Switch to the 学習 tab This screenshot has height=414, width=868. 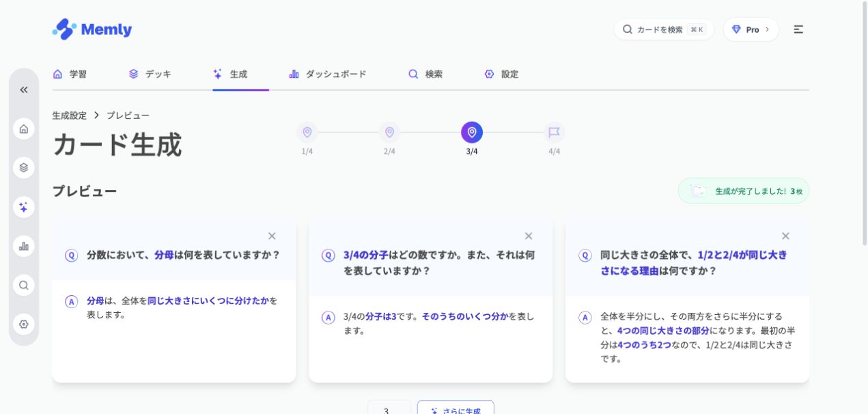pyautogui.click(x=70, y=74)
